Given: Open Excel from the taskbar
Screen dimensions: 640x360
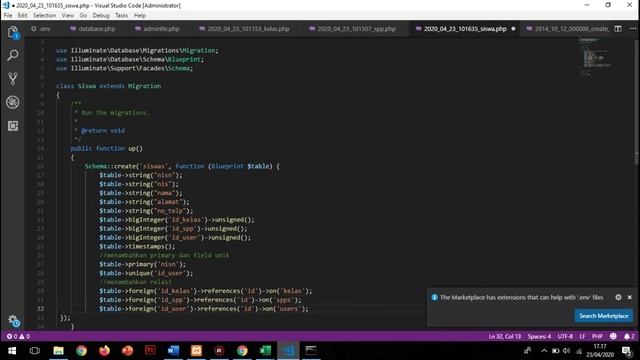Looking at the screenshot, I should tap(265, 351).
